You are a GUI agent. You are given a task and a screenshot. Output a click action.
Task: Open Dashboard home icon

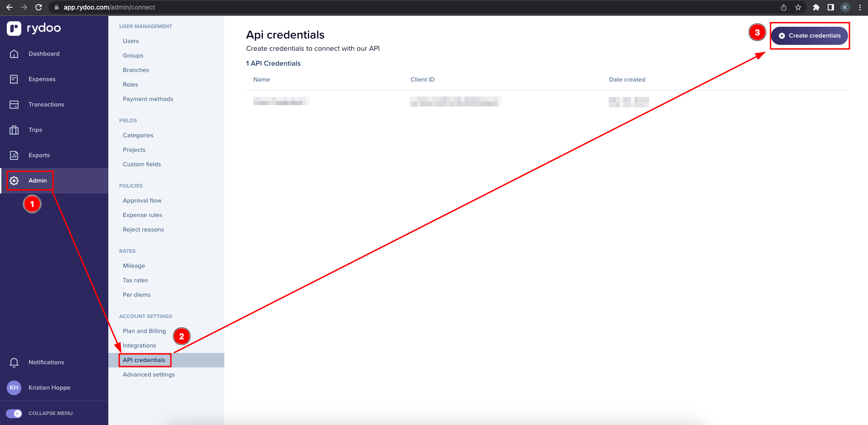coord(14,54)
